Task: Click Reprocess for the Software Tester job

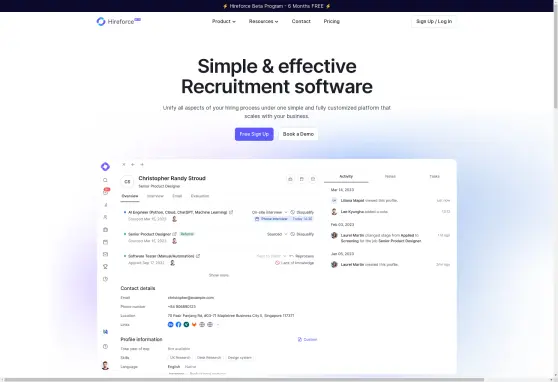Action: 301,256
